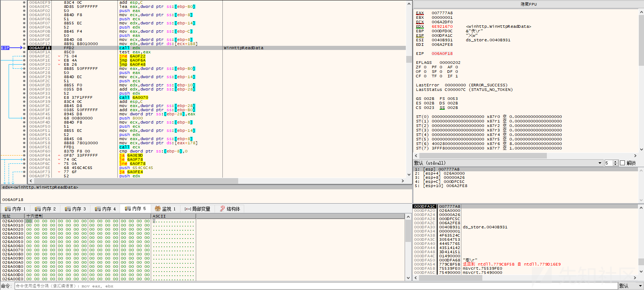Click the registers panel scroll-right arrow
This screenshot has width=644, height=290.
point(635,156)
